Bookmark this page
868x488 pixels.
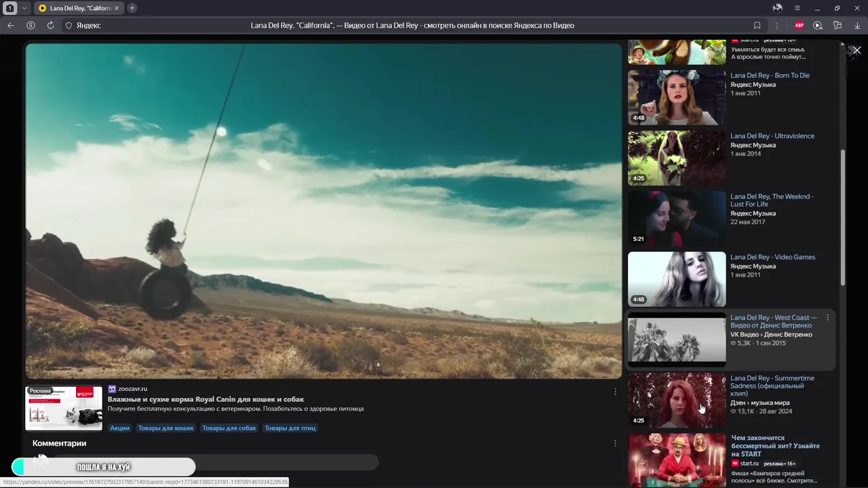click(x=757, y=25)
